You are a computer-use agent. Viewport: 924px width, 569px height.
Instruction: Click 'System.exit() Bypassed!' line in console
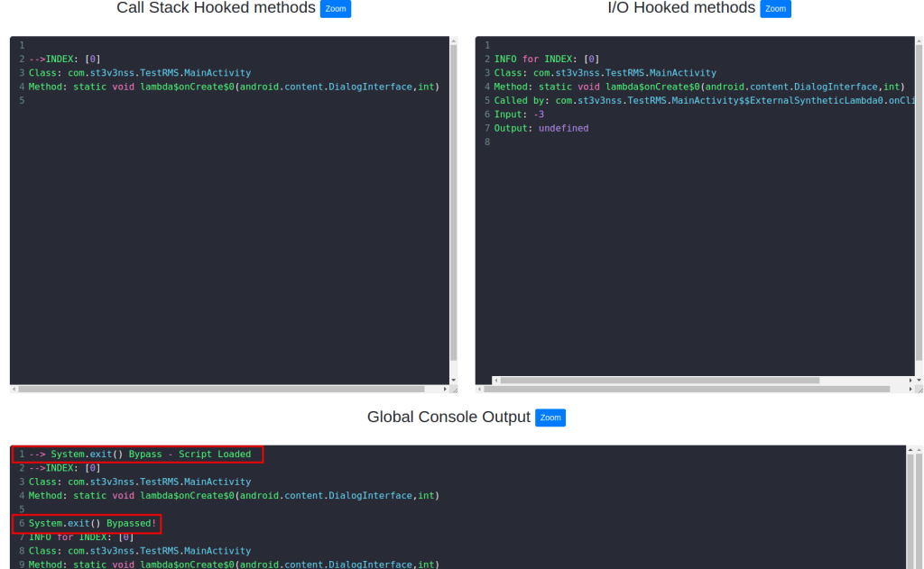coord(92,523)
